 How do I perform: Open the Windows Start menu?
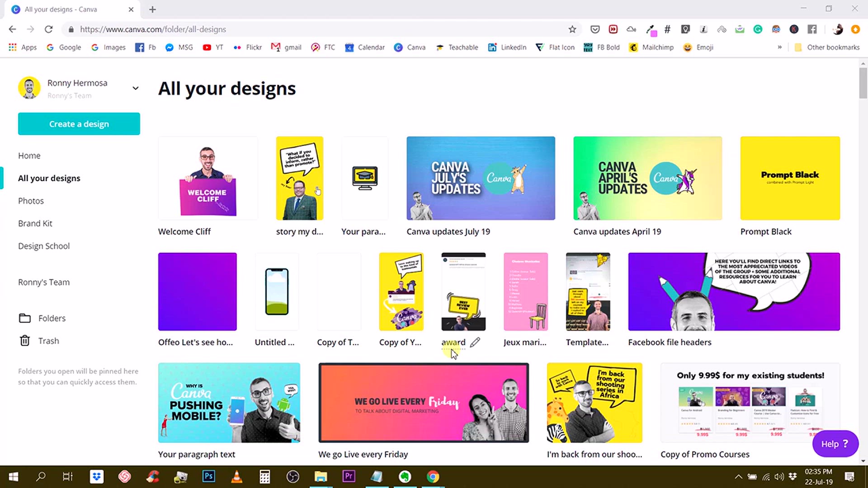(14, 476)
